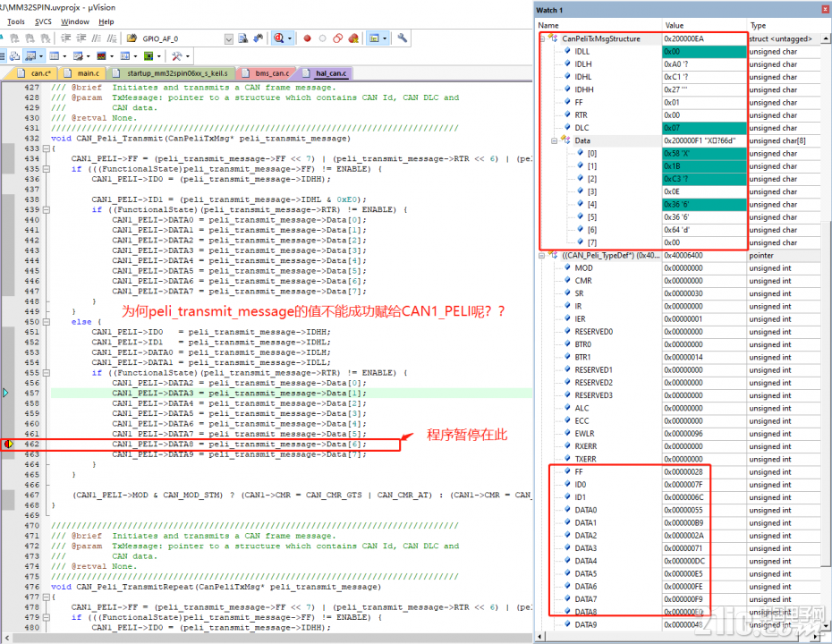Toggle the Watch windows toolbar icon
This screenshot has width=832, height=644.
30,55
